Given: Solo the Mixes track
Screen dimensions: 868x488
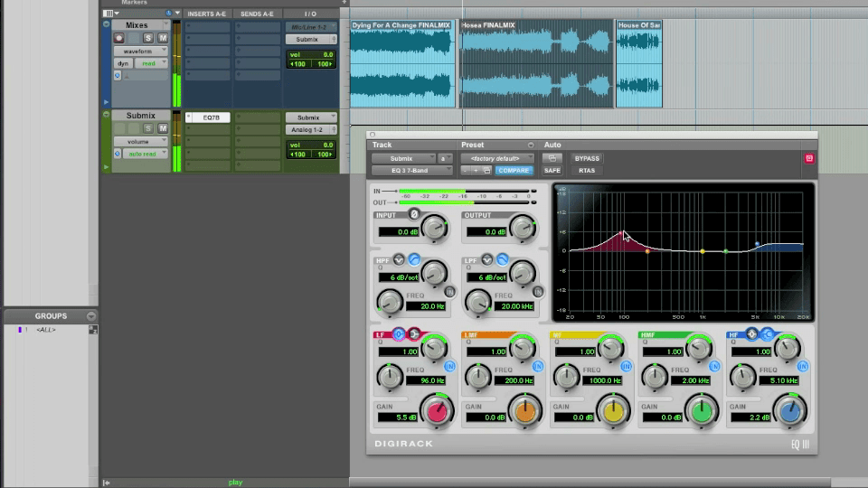Looking at the screenshot, I should coord(147,38).
